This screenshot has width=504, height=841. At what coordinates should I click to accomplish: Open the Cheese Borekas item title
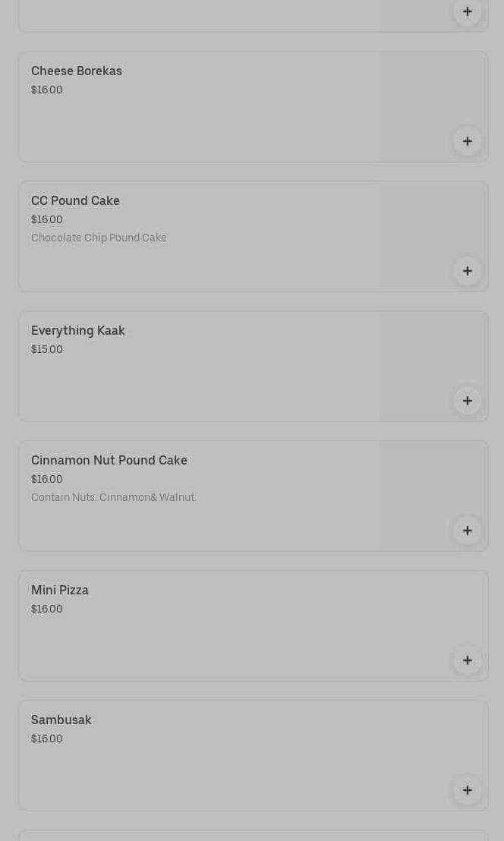click(x=77, y=71)
